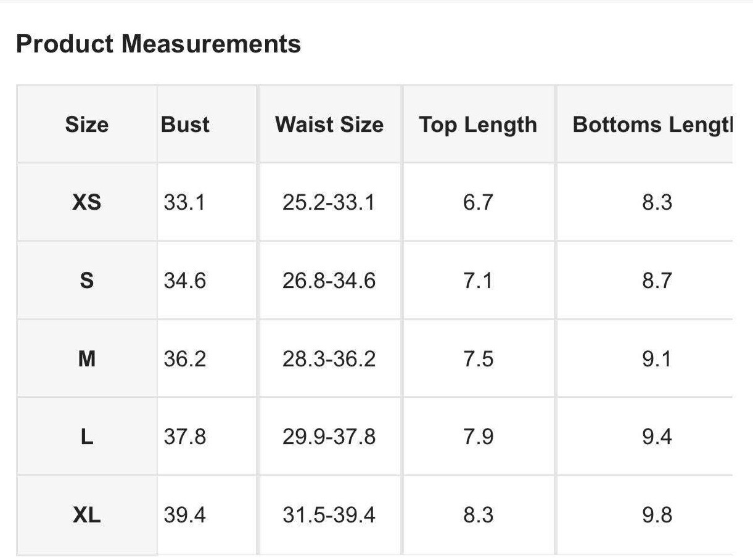
Task: Select waist range 25.2-33.1 in XS row
Action: 329,202
